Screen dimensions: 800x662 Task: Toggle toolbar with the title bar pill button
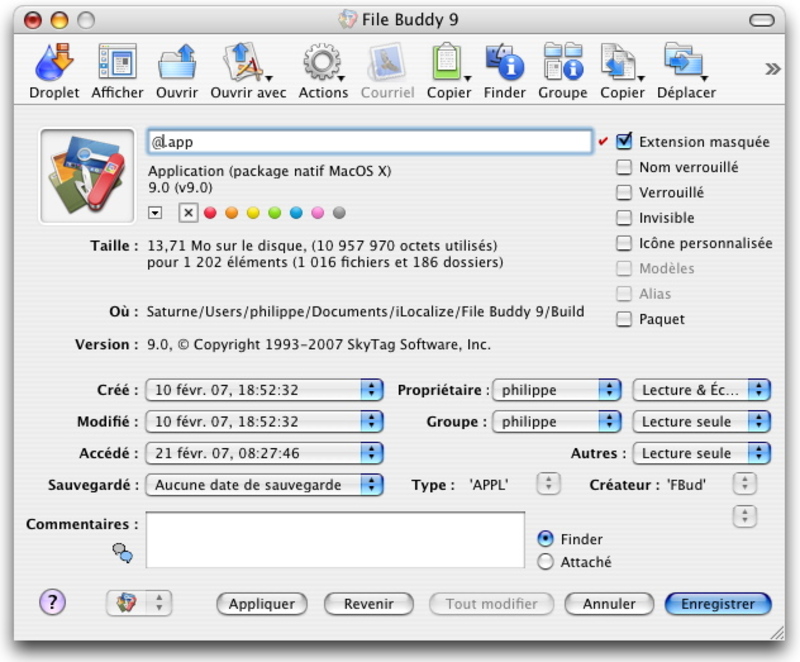(762, 20)
